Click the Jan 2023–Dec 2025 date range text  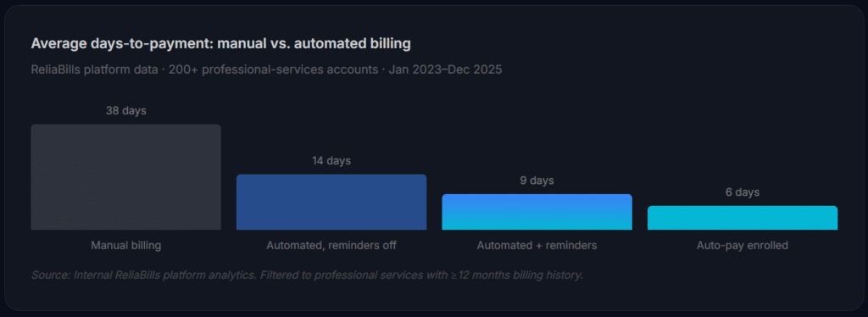445,70
